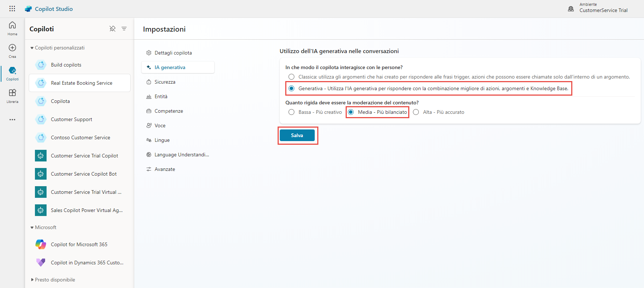Click the Real Estate Booking Service icon

[x=41, y=83]
